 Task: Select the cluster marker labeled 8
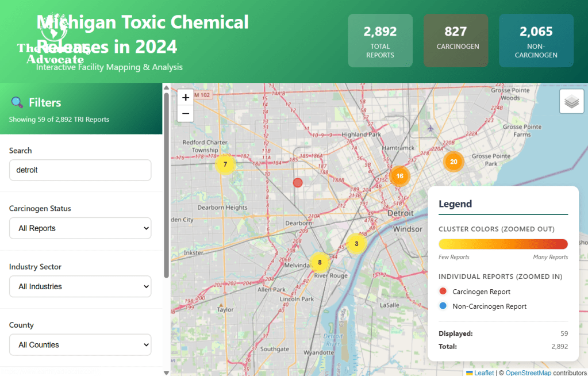(x=320, y=263)
